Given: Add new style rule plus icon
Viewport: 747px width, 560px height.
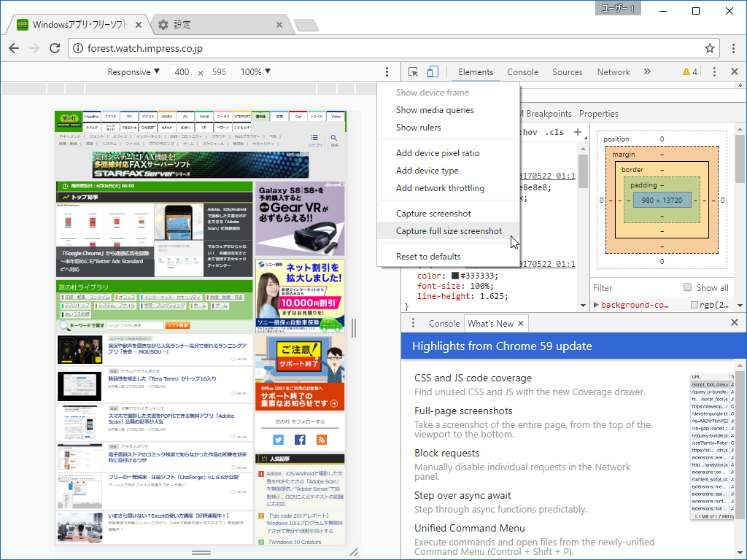Looking at the screenshot, I should [x=578, y=132].
